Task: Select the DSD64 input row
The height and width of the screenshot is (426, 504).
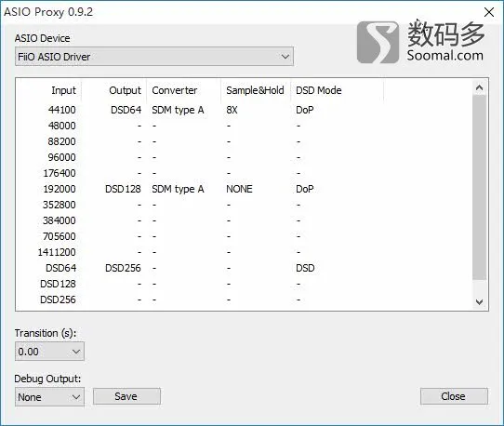Action: [x=244, y=268]
